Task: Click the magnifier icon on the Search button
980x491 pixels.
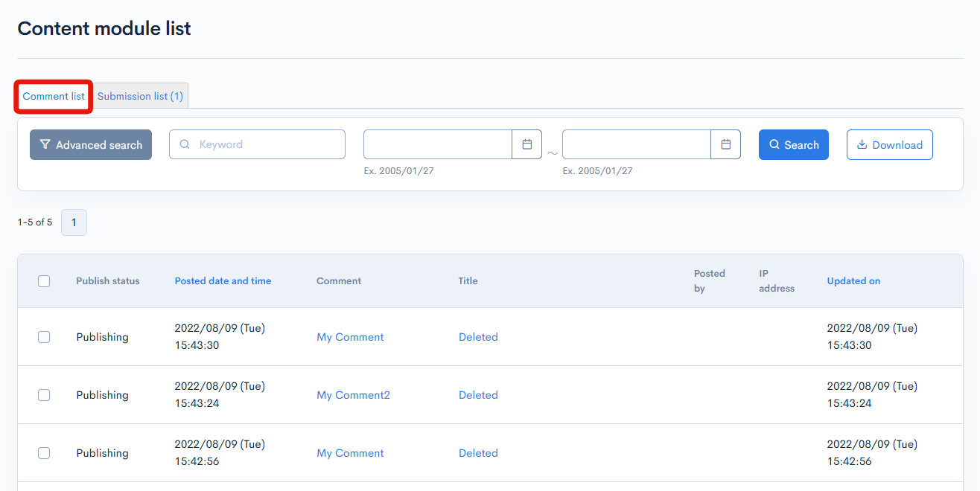Action: point(777,144)
